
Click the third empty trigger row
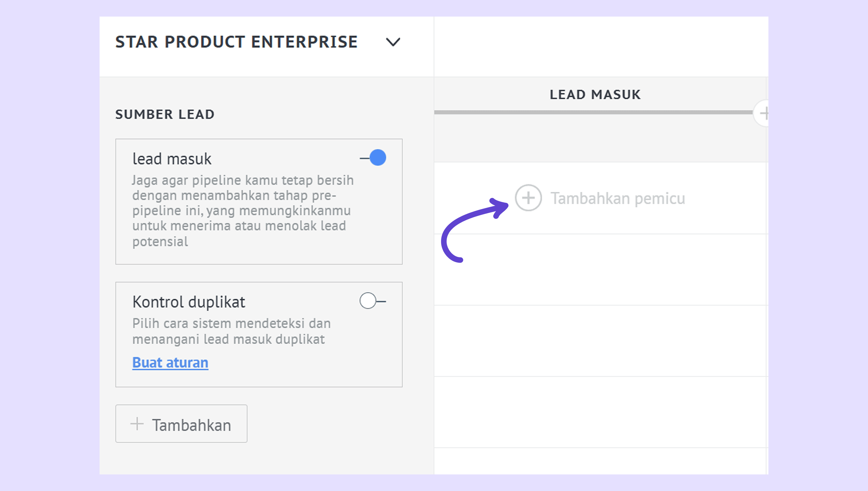coord(600,341)
